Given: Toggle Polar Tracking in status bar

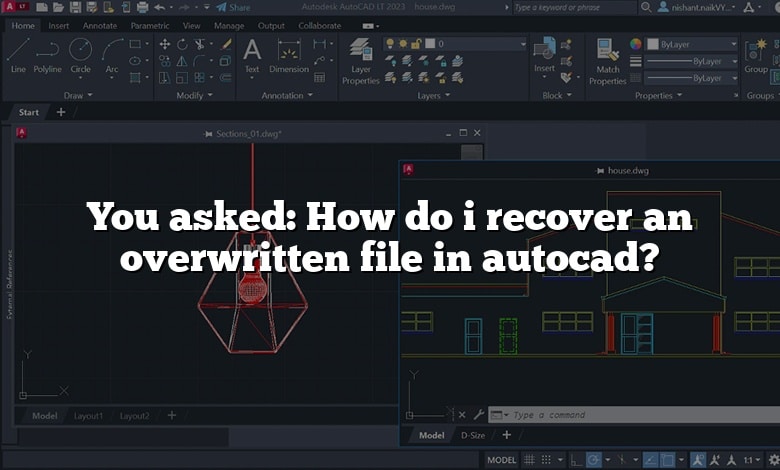Looking at the screenshot, I should point(593,460).
